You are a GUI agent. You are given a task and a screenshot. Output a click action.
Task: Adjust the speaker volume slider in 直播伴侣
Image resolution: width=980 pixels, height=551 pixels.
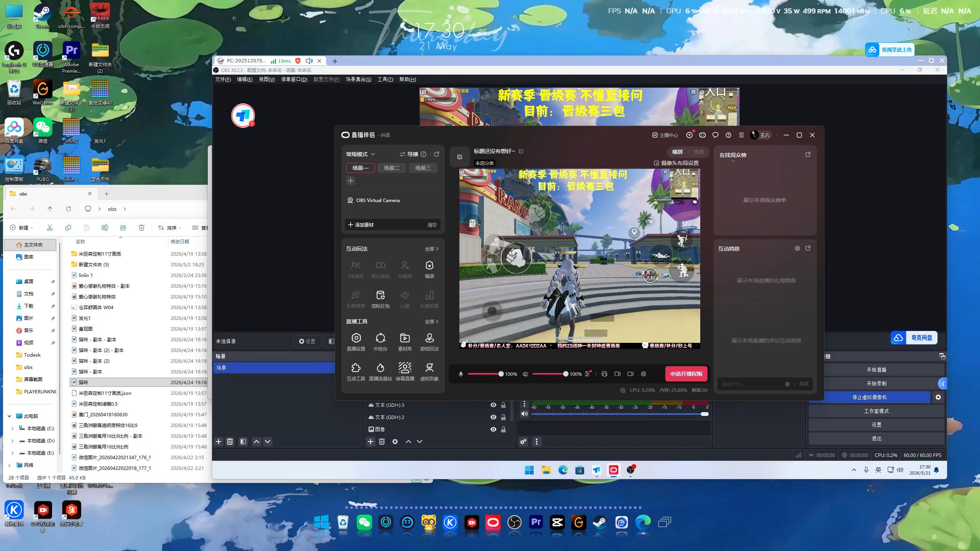550,374
